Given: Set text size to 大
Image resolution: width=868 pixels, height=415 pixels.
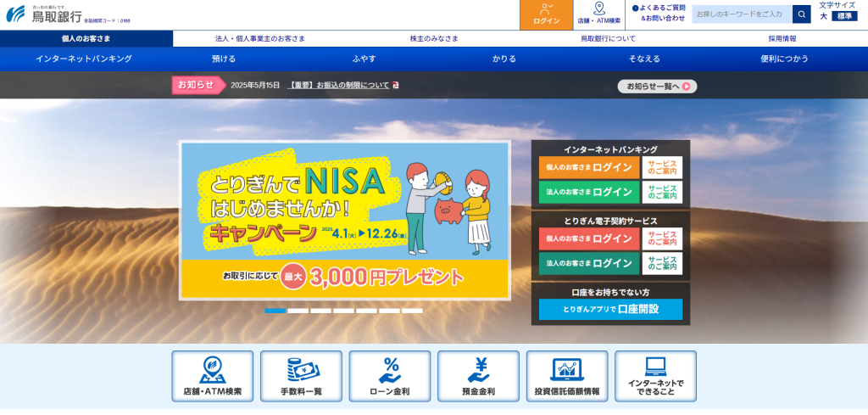Looking at the screenshot, I should [823, 16].
